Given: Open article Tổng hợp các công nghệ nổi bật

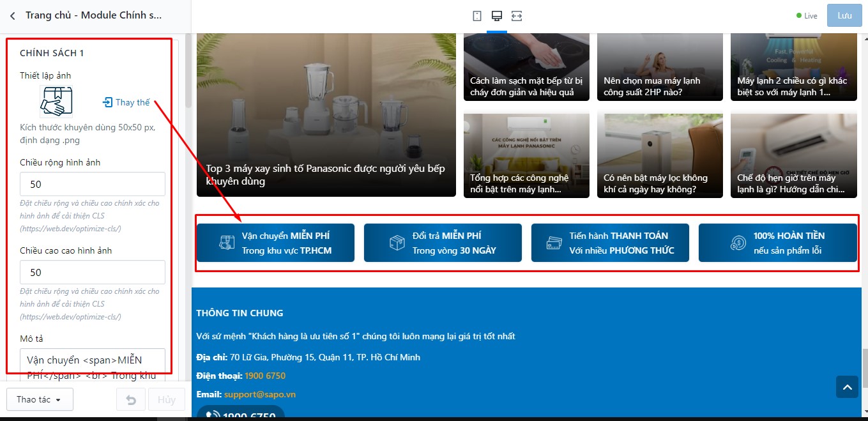Looking at the screenshot, I should point(526,156).
